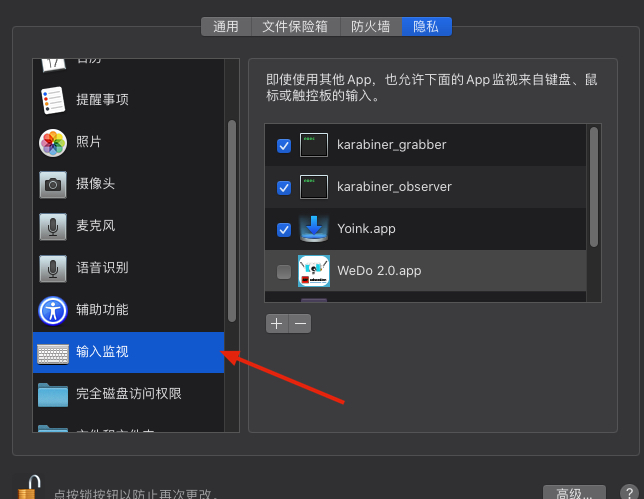
Task: Uncheck the Yoink.app checkbox
Action: point(284,230)
